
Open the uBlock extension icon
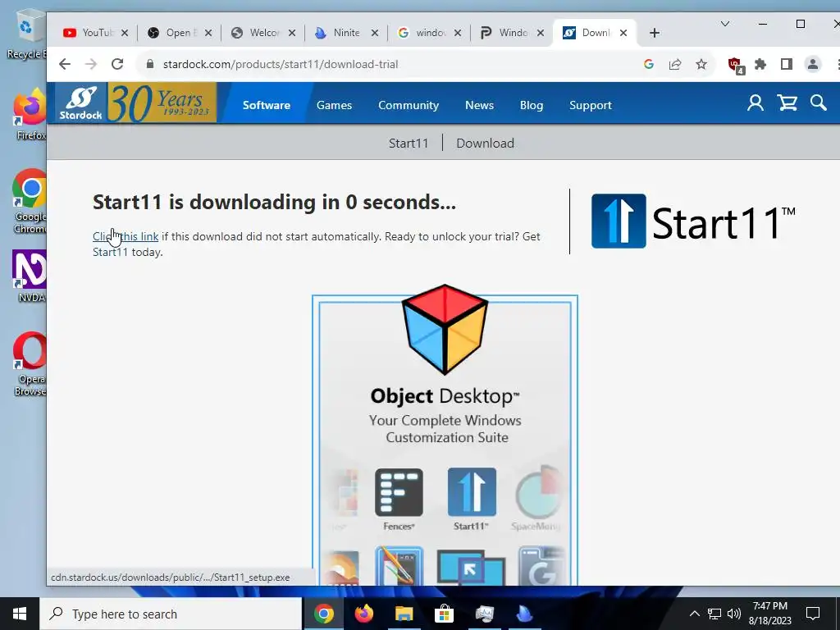click(x=736, y=66)
